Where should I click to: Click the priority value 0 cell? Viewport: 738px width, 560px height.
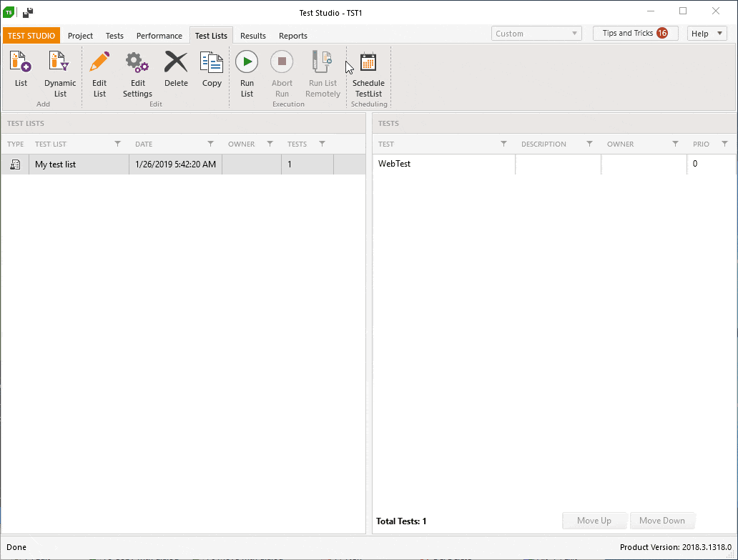point(711,164)
